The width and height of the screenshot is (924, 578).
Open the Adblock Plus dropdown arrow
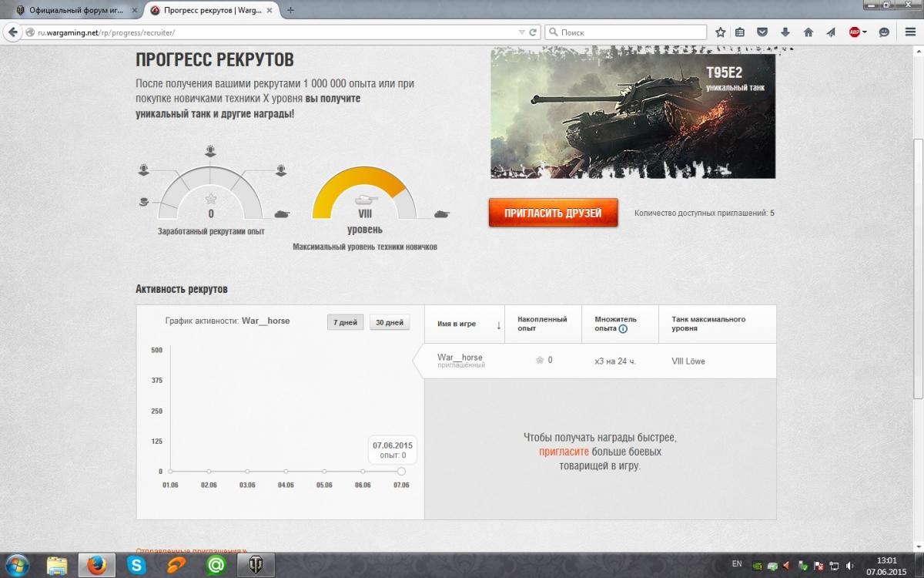(865, 32)
